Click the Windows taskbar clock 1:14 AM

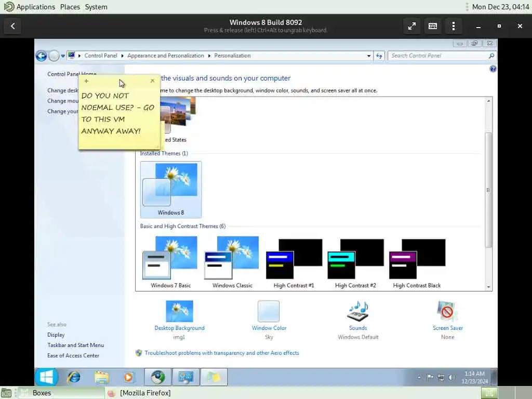(x=474, y=377)
